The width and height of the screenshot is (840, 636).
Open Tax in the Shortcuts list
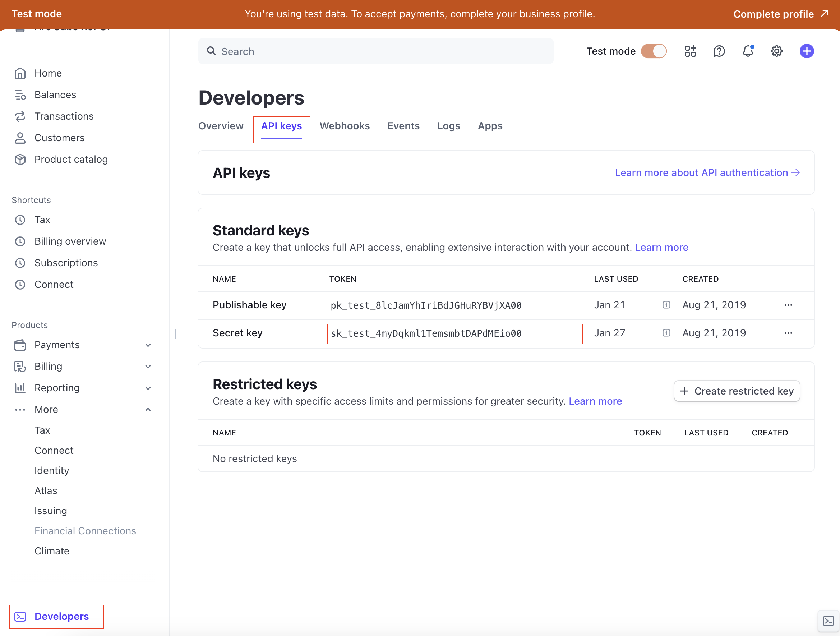pos(42,220)
